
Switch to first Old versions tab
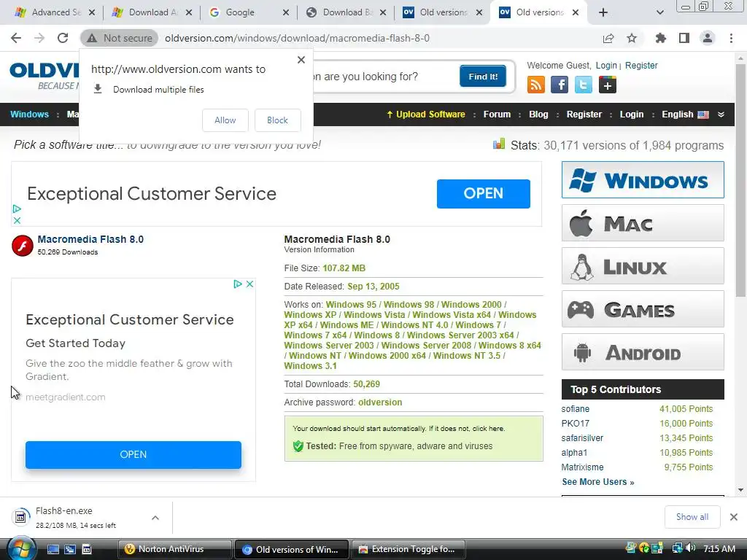[x=443, y=12]
